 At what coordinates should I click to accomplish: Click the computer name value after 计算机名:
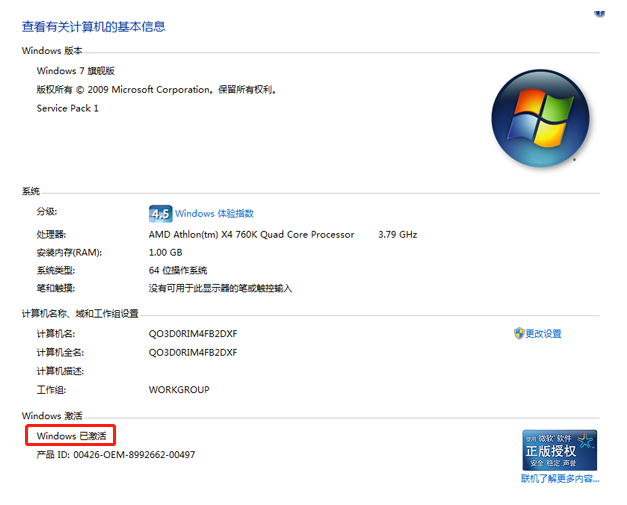pos(193,334)
